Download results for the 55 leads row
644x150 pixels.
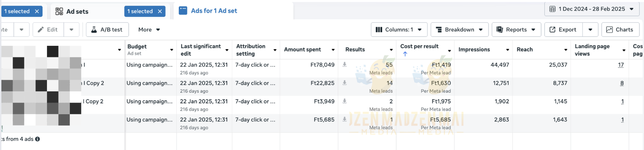click(345, 65)
